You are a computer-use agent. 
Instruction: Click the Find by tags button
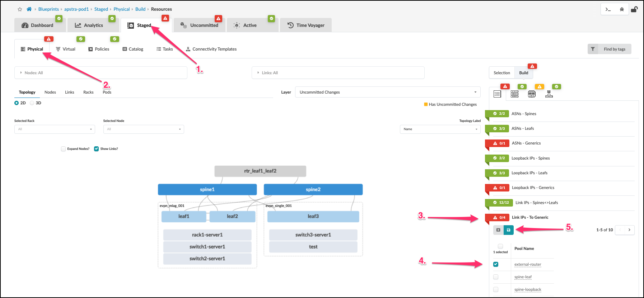click(x=610, y=49)
